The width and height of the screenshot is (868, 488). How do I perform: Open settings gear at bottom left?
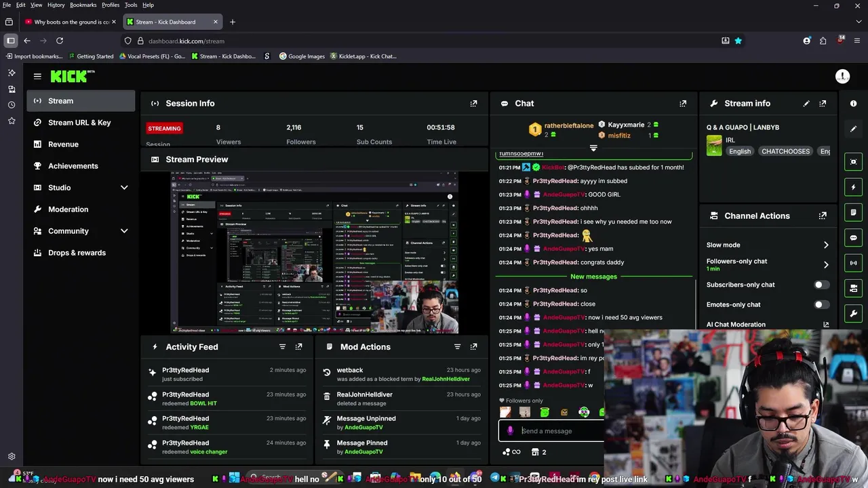pos(12,457)
